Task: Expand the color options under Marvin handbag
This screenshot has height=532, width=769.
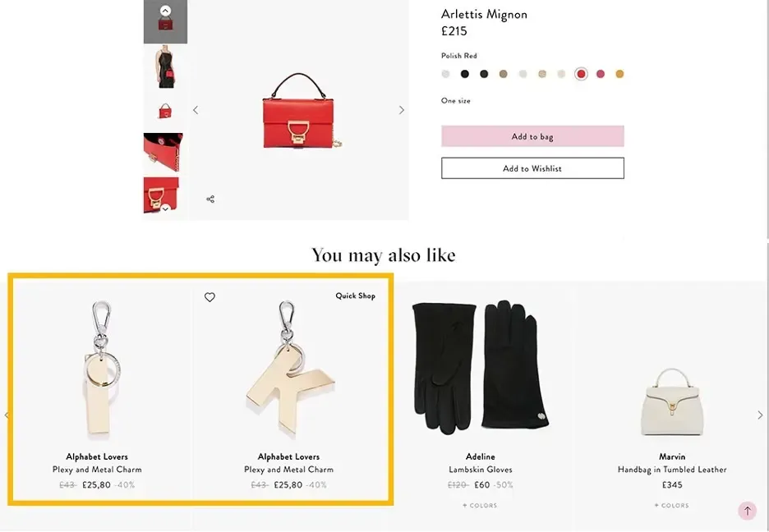Action: pyautogui.click(x=672, y=506)
